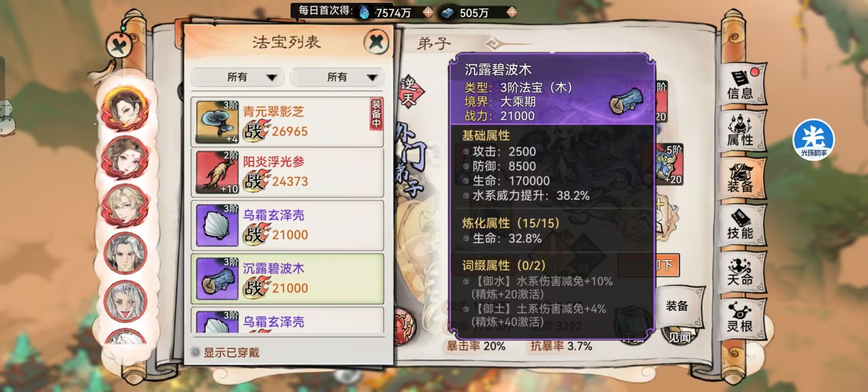The image size is (868, 392).
Task: Expand the second 所有 filter dropdown
Action: tap(337, 77)
